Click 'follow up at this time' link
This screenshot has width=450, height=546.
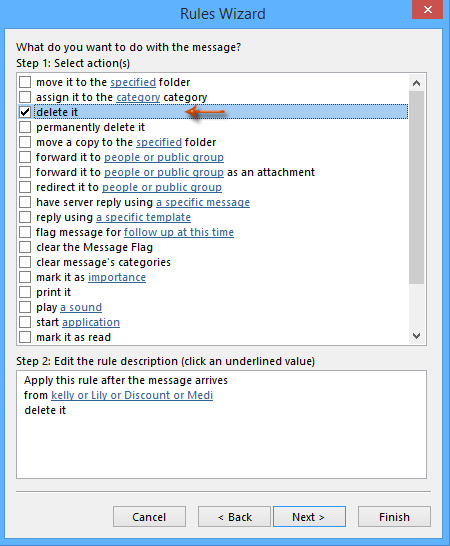click(x=179, y=232)
